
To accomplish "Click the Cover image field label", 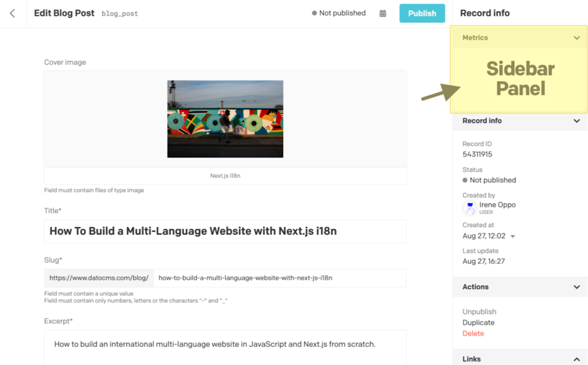I will [x=65, y=62].
